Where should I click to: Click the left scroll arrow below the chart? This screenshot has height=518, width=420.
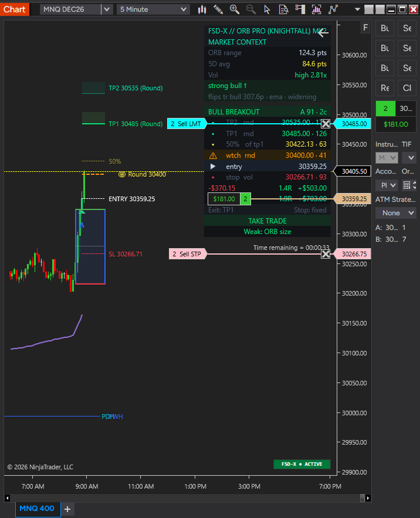click(x=7, y=498)
